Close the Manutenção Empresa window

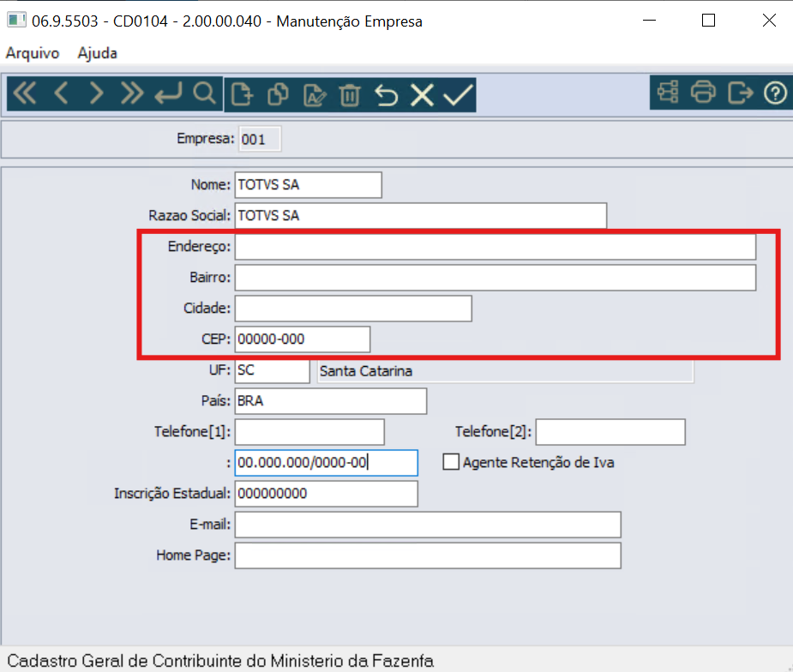click(x=769, y=21)
